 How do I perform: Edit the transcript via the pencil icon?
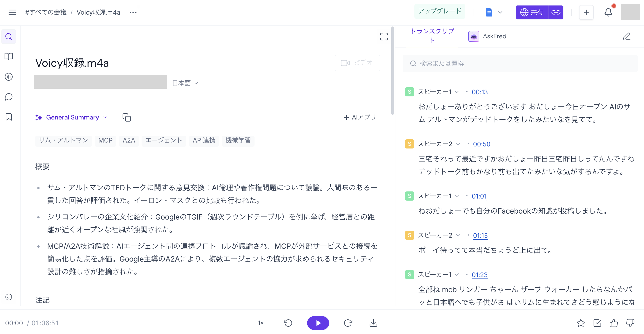pyautogui.click(x=627, y=37)
